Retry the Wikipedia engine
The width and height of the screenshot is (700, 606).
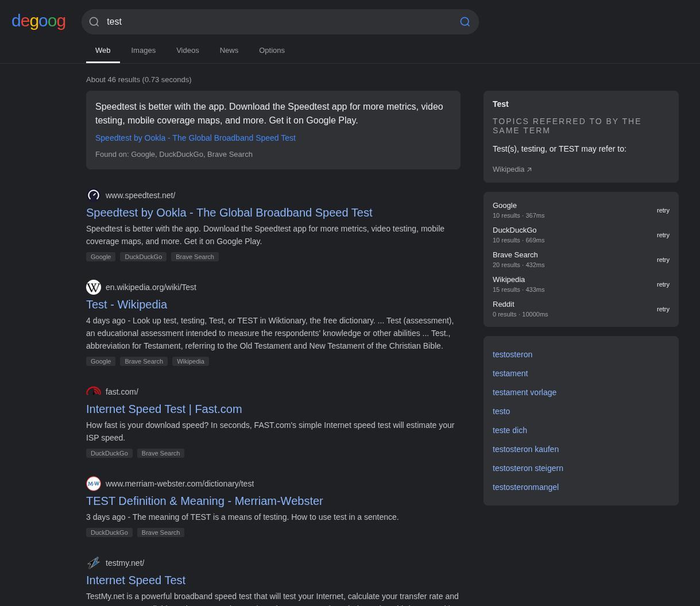[663, 284]
